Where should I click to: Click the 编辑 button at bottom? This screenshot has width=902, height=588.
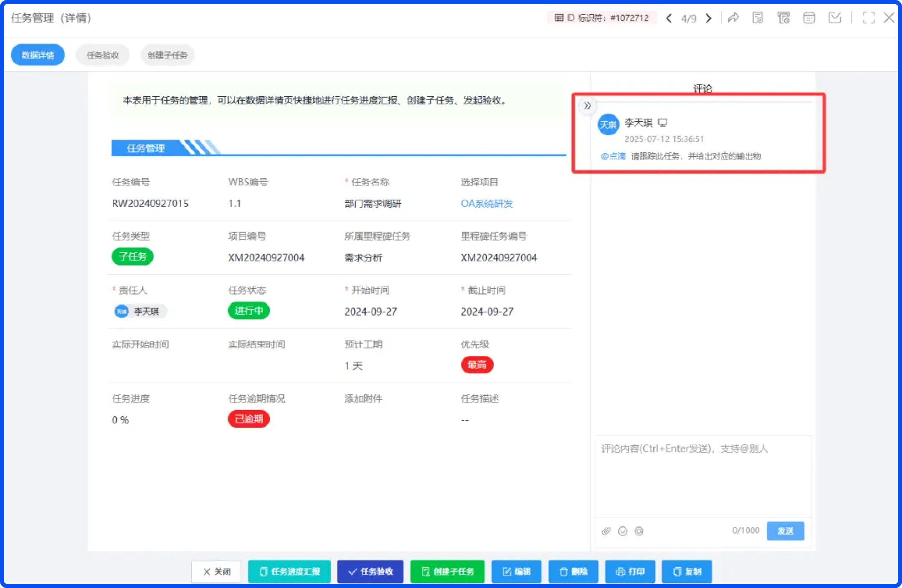[516, 571]
